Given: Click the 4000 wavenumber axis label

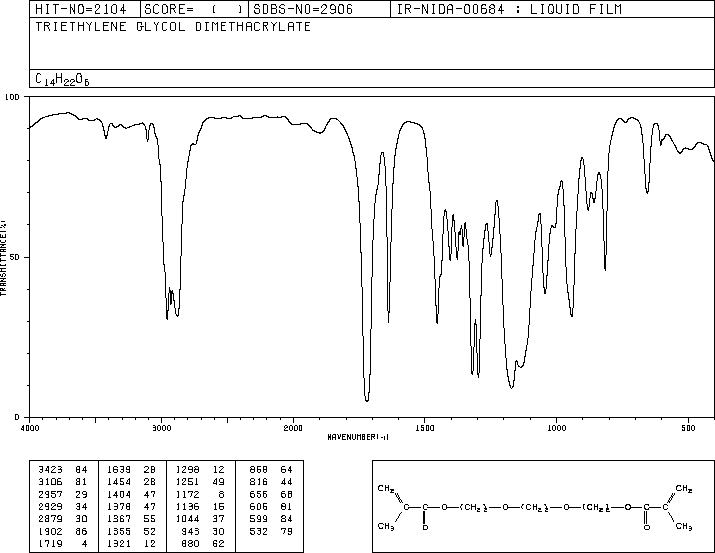Looking at the screenshot, I should point(30,428).
